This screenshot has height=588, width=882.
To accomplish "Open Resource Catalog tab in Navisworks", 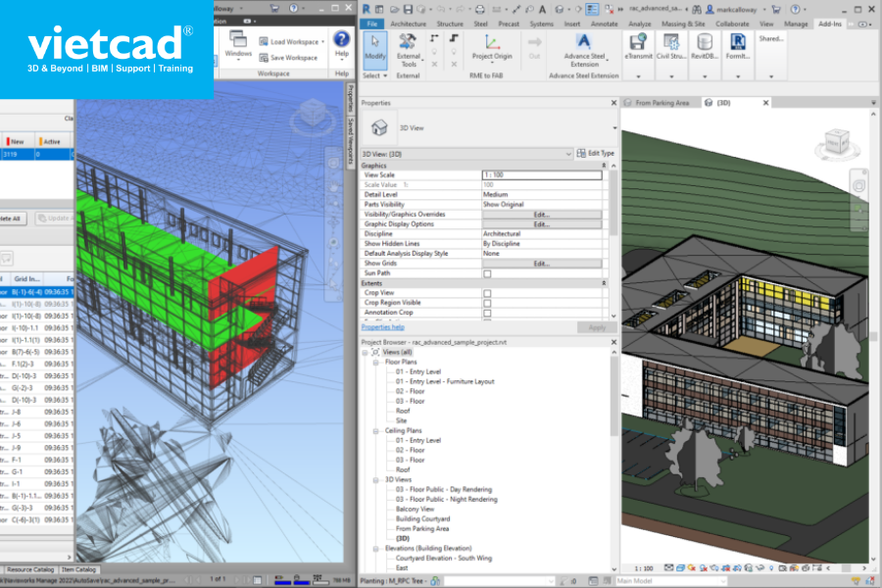I will [x=29, y=569].
